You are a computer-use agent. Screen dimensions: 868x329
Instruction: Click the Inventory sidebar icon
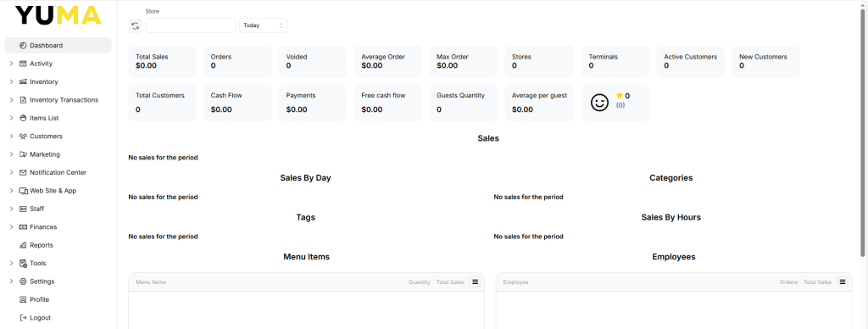click(x=23, y=82)
